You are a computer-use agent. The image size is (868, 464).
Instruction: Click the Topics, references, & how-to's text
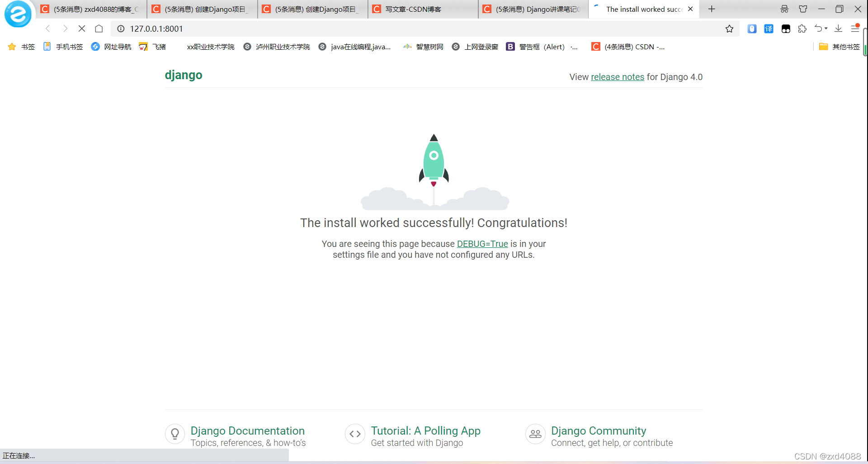pyautogui.click(x=248, y=443)
